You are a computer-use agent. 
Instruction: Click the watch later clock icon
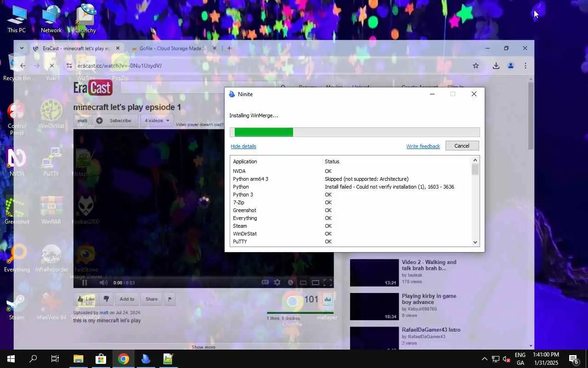290,282
